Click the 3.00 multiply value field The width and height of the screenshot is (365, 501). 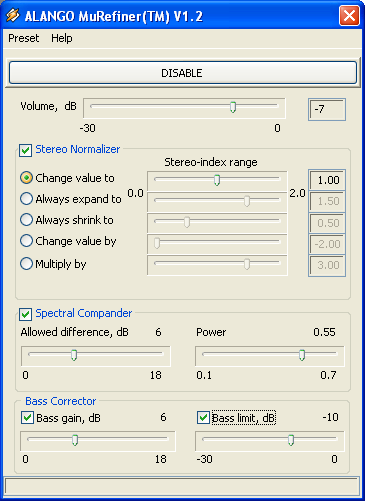pos(327,265)
